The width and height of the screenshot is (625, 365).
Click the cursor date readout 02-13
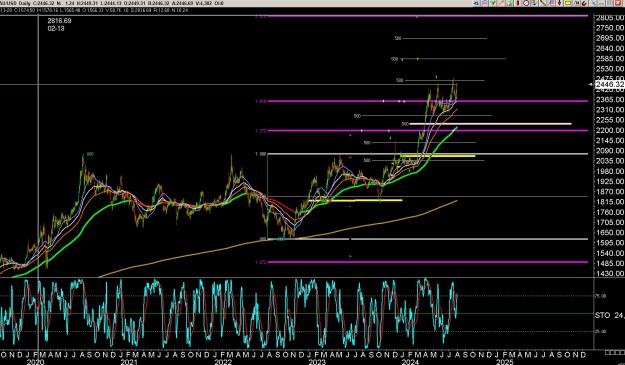56,29
